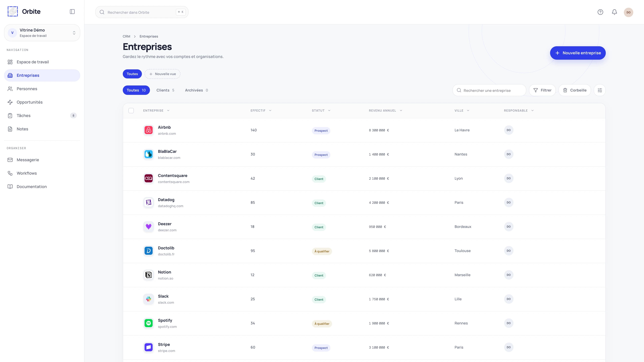Open the Responsable column sort chevron

(532, 110)
